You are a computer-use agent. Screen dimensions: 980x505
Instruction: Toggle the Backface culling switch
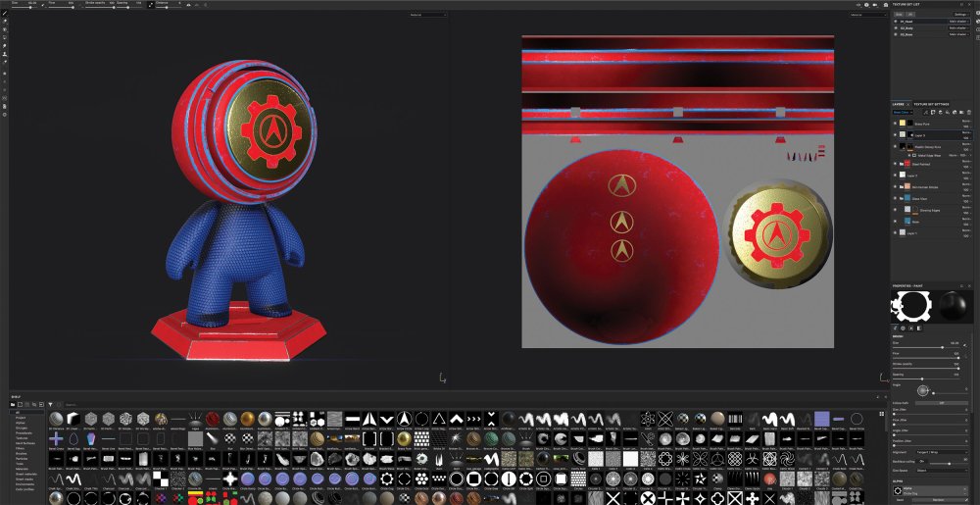[922, 461]
